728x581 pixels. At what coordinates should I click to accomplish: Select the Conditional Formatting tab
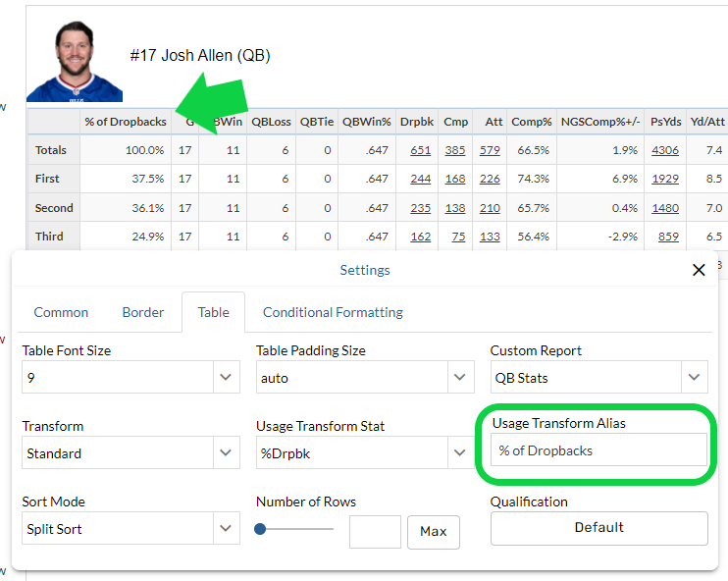pos(333,312)
